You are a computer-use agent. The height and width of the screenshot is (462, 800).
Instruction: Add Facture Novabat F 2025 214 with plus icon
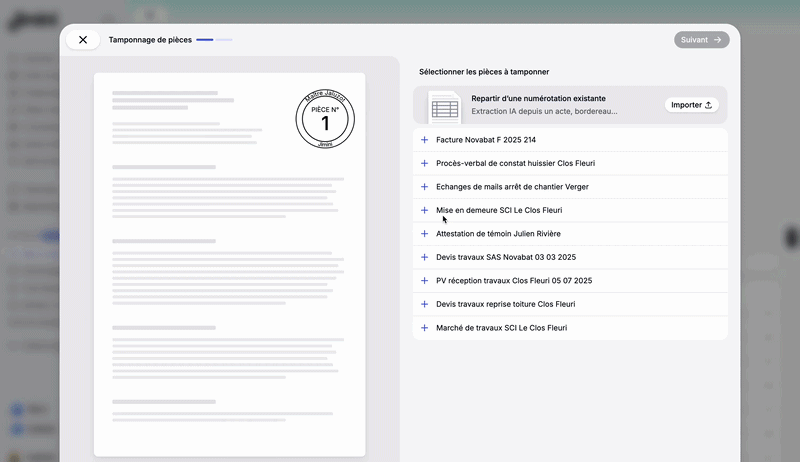[424, 140]
